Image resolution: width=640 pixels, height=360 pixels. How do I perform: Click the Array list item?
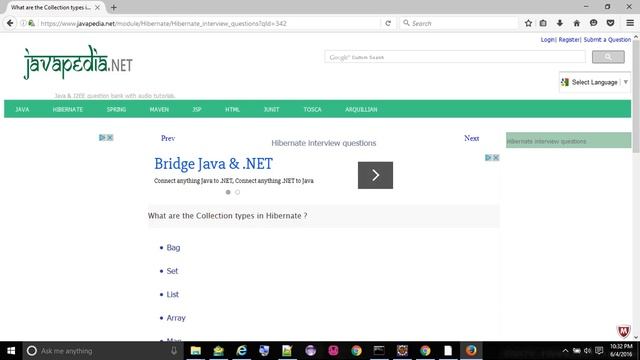click(176, 318)
